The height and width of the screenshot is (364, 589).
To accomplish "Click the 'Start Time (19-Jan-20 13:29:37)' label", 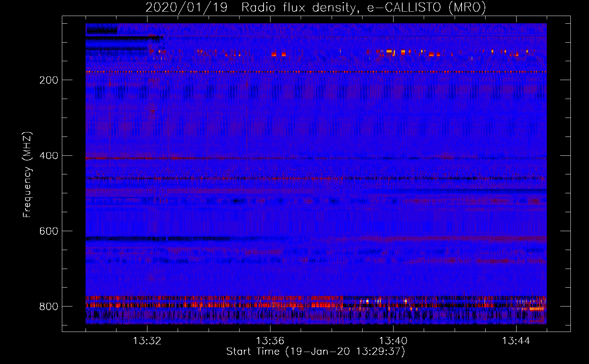I will tap(316, 352).
